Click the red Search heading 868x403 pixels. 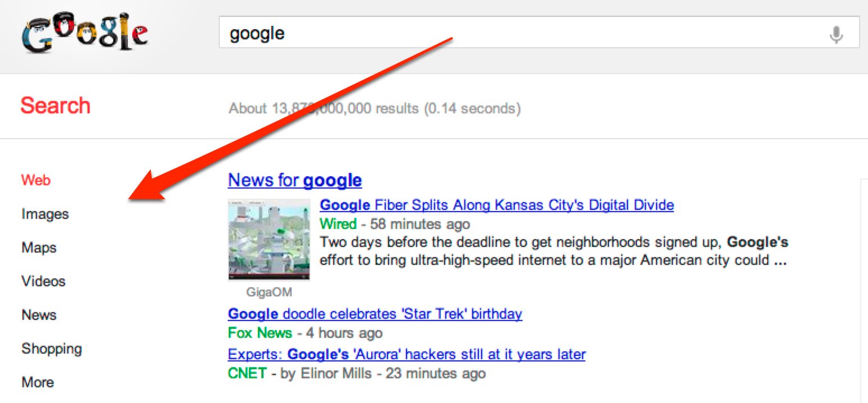[55, 105]
